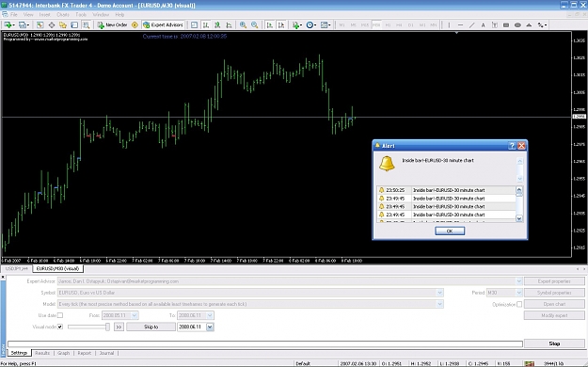Select the D1 timeframe button
Image resolution: width=588 pixels, height=367 pixels.
click(x=410, y=25)
